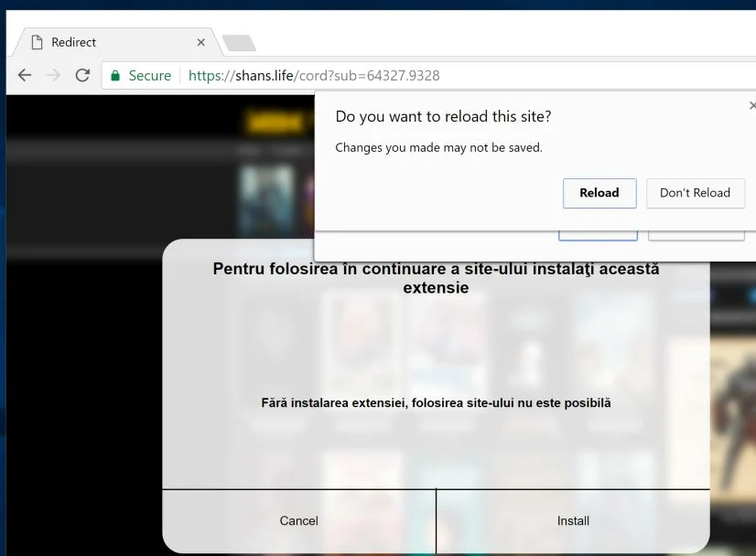Click the shans.life address bar URL
Screen dimensions: 756x556
314,76
